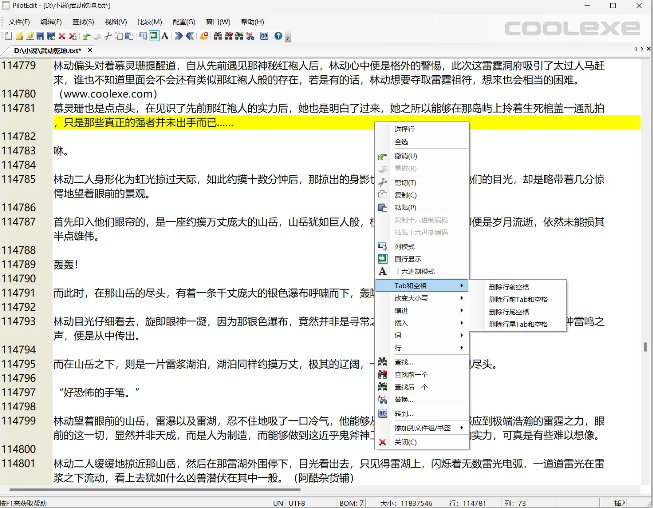The image size is (653, 508).
Task: Choose 剪切(T) in the context menu
Action: [422, 182]
